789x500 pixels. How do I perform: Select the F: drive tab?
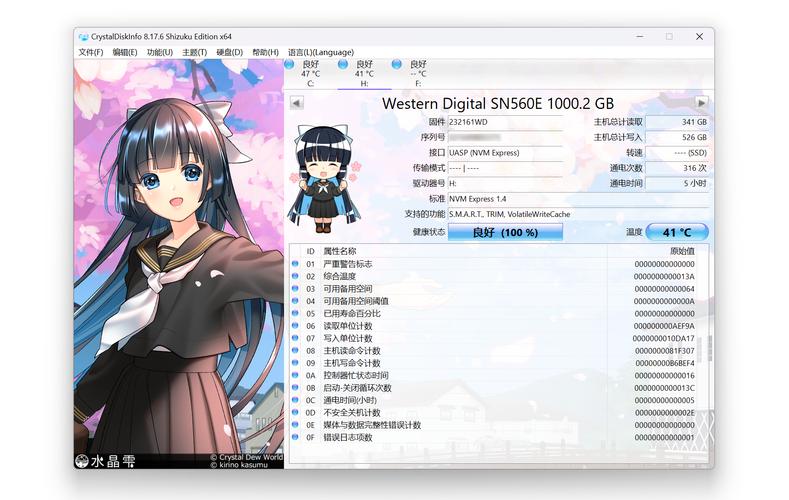[418, 73]
